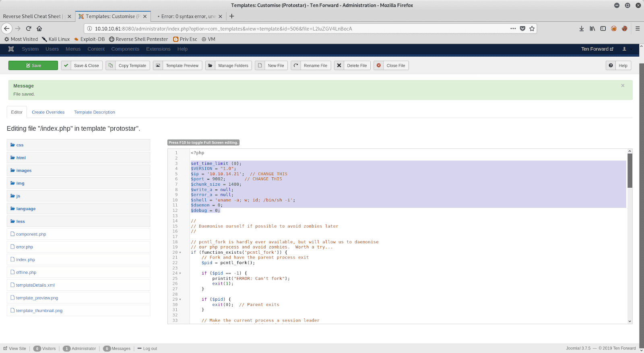
Task: Reload the page with the refresh icon
Action: tap(29, 29)
